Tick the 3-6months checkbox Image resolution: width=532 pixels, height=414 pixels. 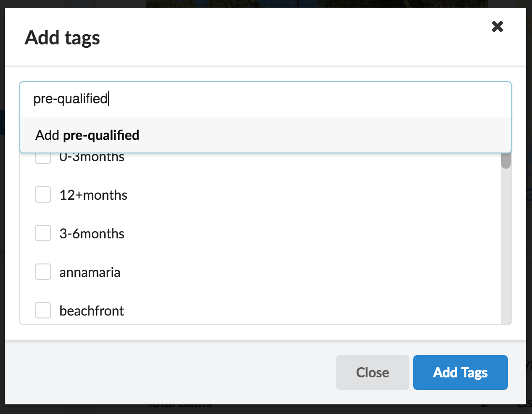click(x=43, y=234)
